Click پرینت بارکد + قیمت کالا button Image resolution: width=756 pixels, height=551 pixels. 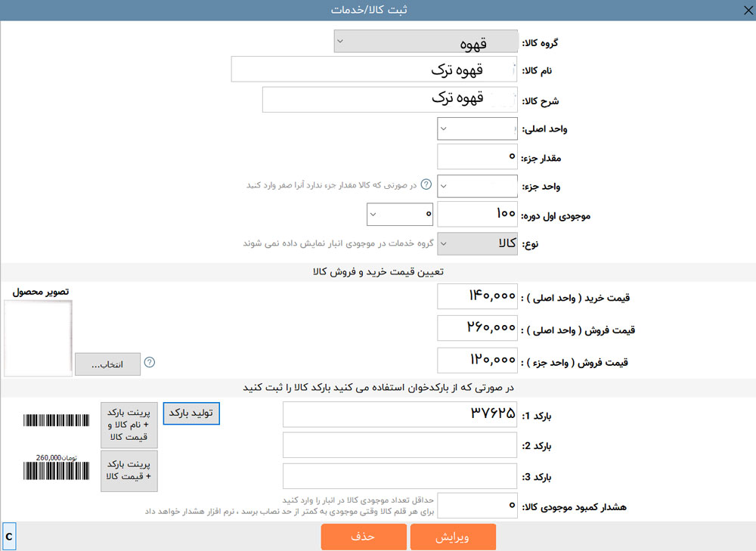(x=129, y=471)
